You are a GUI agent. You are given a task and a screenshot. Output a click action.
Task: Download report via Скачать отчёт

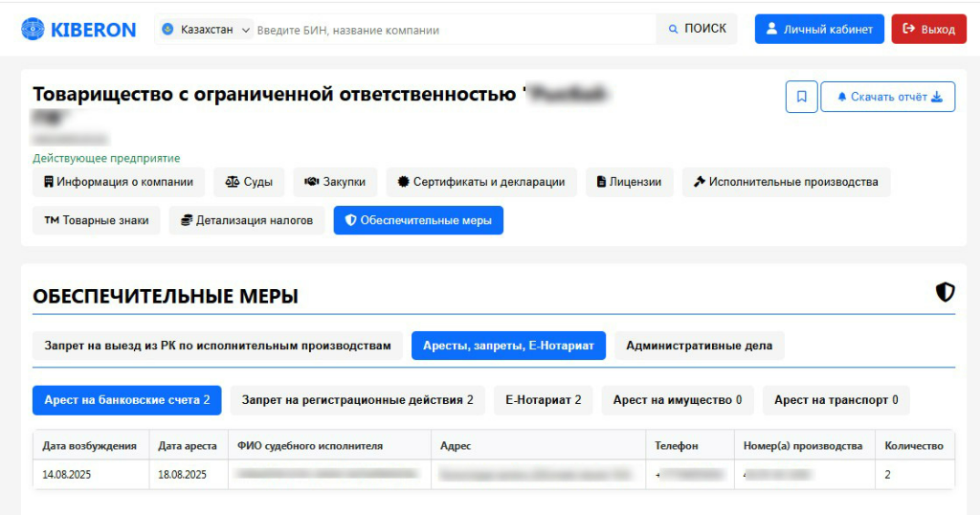[x=887, y=97]
